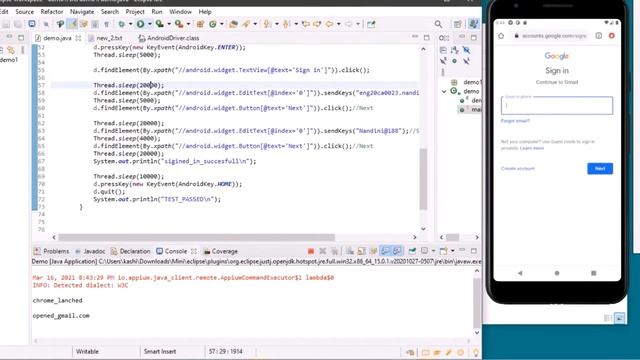This screenshot has width=640, height=360.
Task: Tap the Android home circle button
Action: click(557, 273)
